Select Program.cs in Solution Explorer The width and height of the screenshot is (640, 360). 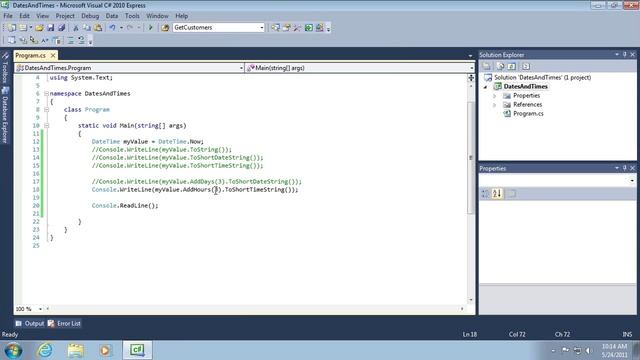(523, 114)
